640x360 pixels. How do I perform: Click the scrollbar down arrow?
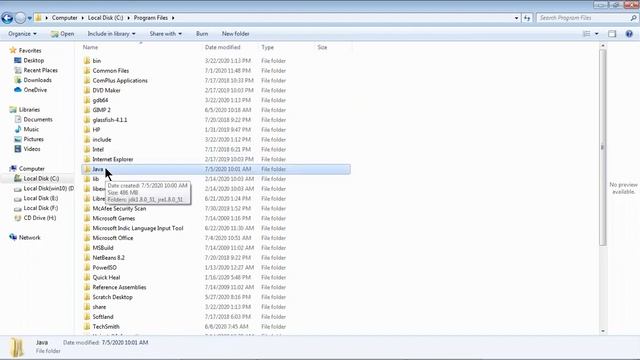[603, 331]
